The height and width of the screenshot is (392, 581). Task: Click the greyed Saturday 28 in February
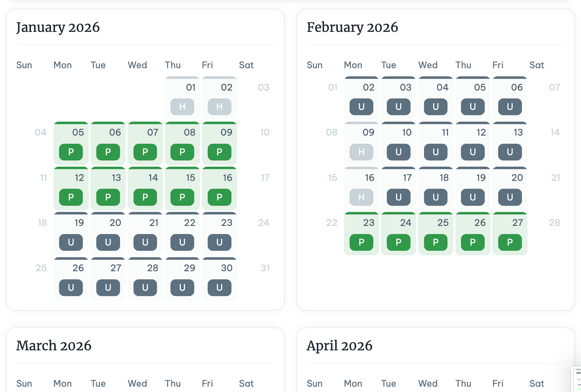[x=554, y=223]
